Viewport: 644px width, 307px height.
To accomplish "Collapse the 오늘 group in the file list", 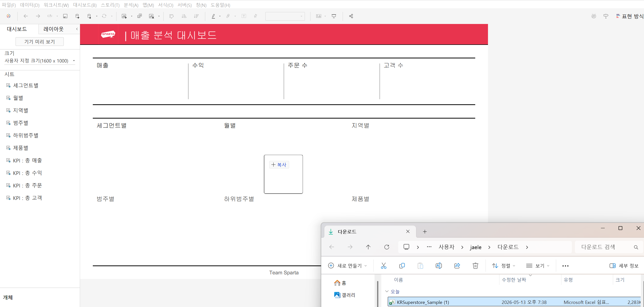I will (x=387, y=291).
